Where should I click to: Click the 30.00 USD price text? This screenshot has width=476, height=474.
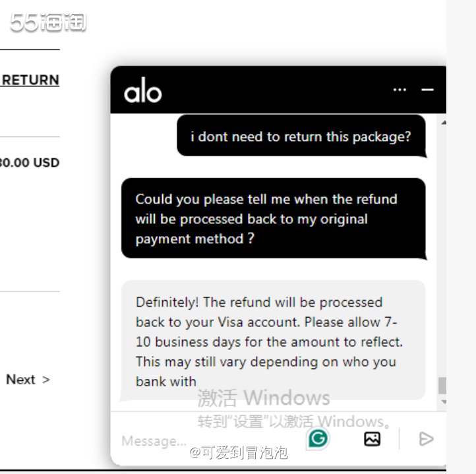pyautogui.click(x=30, y=163)
